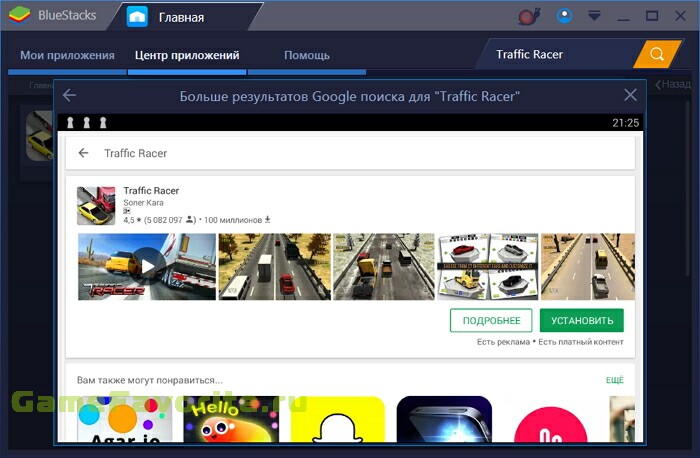
Task: Click the BlueStacks logo icon
Action: tap(19, 15)
